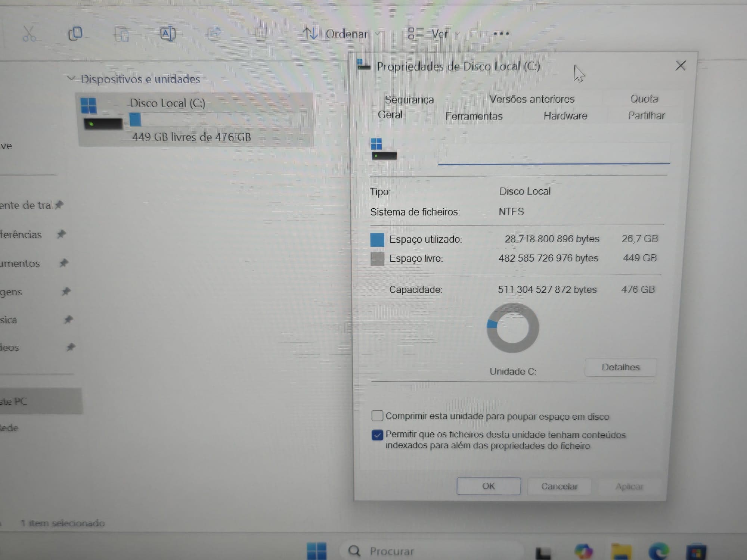747x560 pixels.
Task: Click the Copy icon in Explorer toolbar
Action: pyautogui.click(x=75, y=34)
